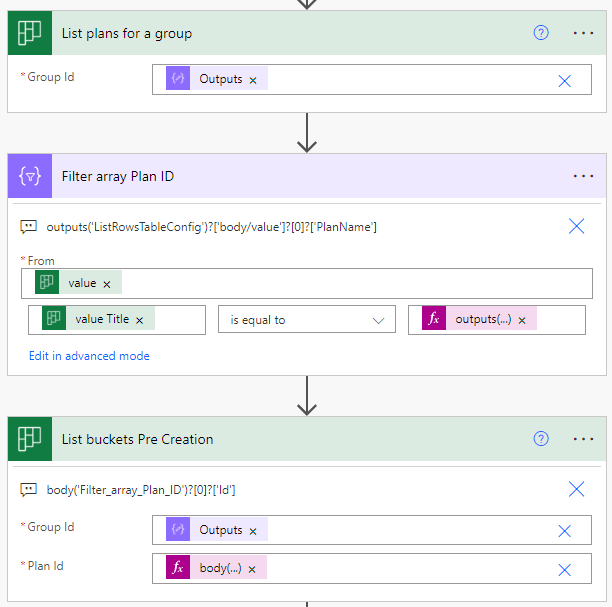
Task: Open the List plans for a group ellipsis menu
Action: 583,33
